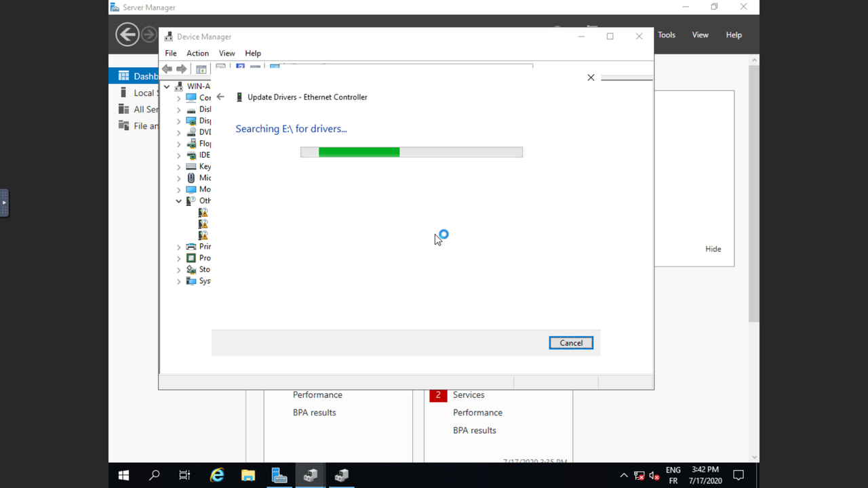Cancel the driver search
This screenshot has height=488, width=868.
pos(571,343)
